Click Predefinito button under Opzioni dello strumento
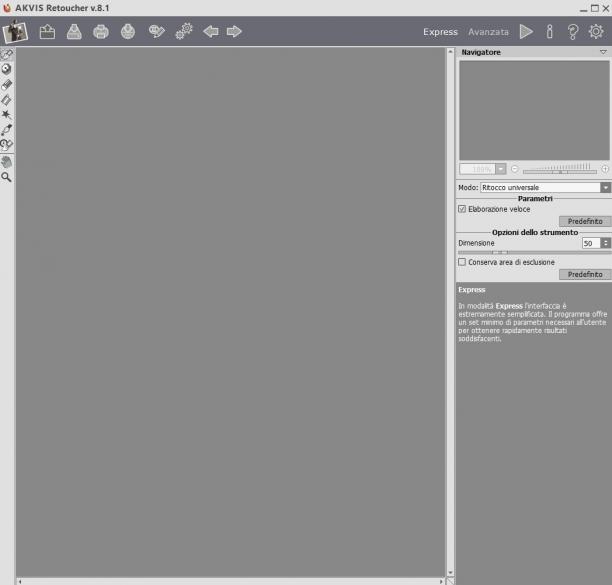612x585 pixels. pyautogui.click(x=585, y=274)
